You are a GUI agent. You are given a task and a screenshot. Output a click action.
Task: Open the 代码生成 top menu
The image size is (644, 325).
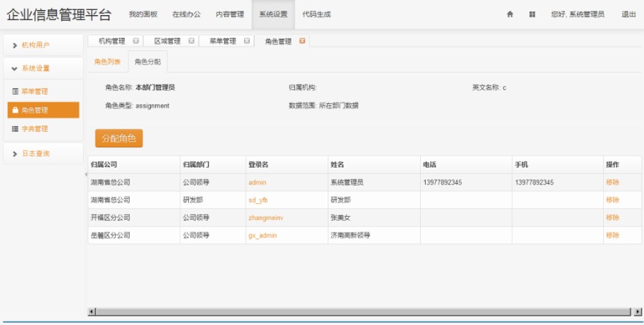(317, 14)
